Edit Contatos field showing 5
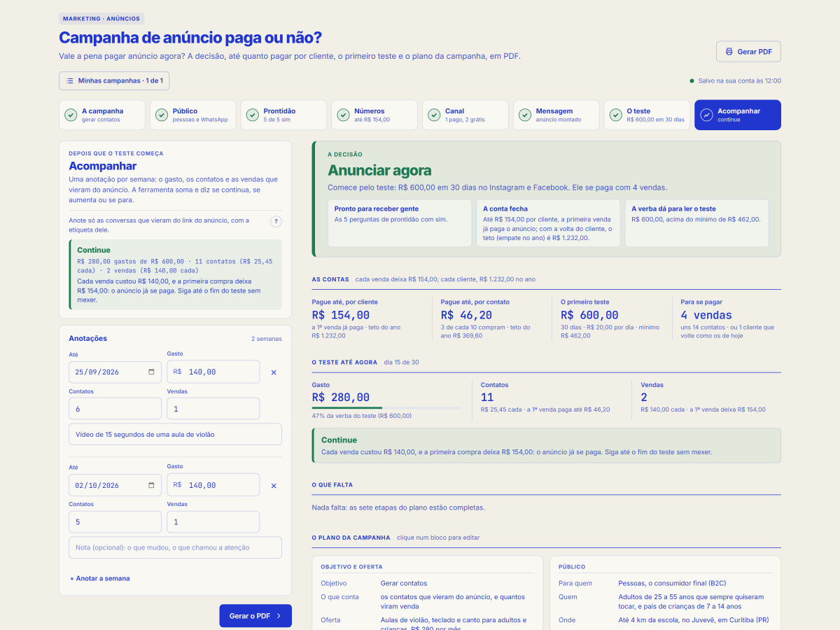Viewport: 840px width, 630px height. click(x=115, y=521)
